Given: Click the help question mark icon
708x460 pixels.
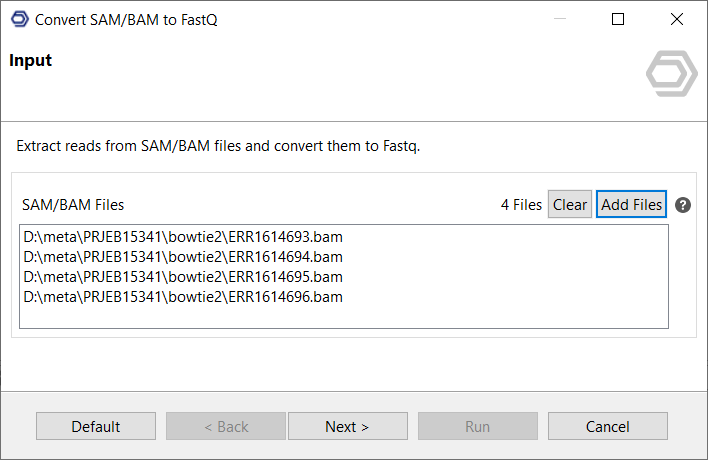Looking at the screenshot, I should click(x=683, y=205).
